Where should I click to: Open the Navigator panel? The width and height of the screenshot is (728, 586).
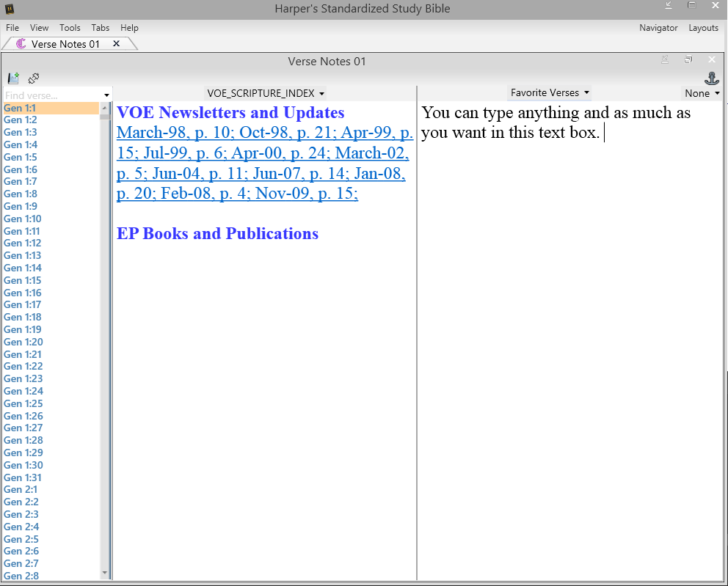pyautogui.click(x=658, y=28)
